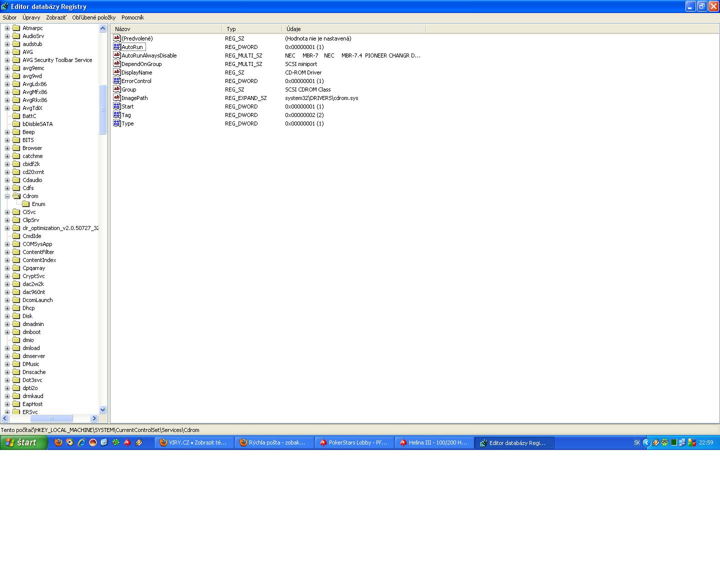Expand the DcomLaunch registry key
The width and height of the screenshot is (720, 588).
point(7,300)
